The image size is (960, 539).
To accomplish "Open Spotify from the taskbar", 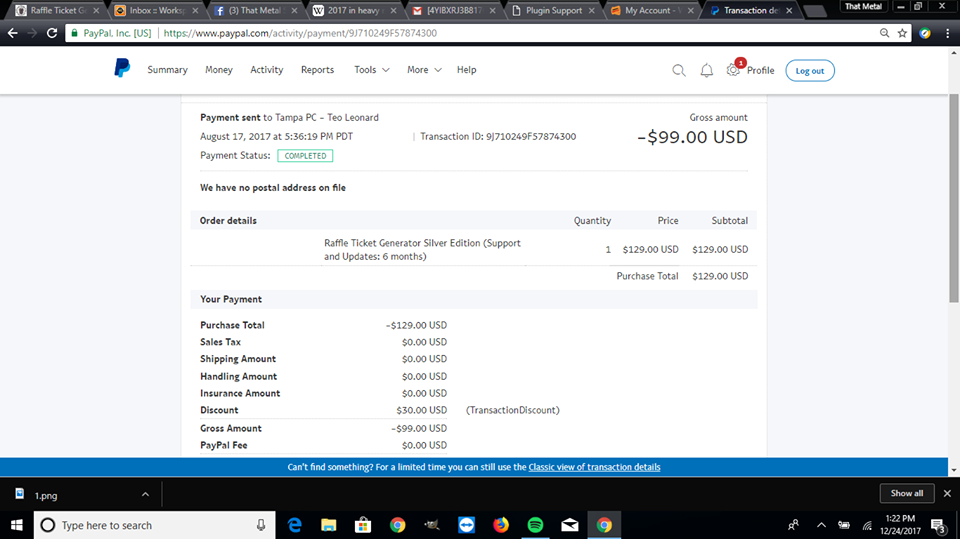I will [x=535, y=525].
